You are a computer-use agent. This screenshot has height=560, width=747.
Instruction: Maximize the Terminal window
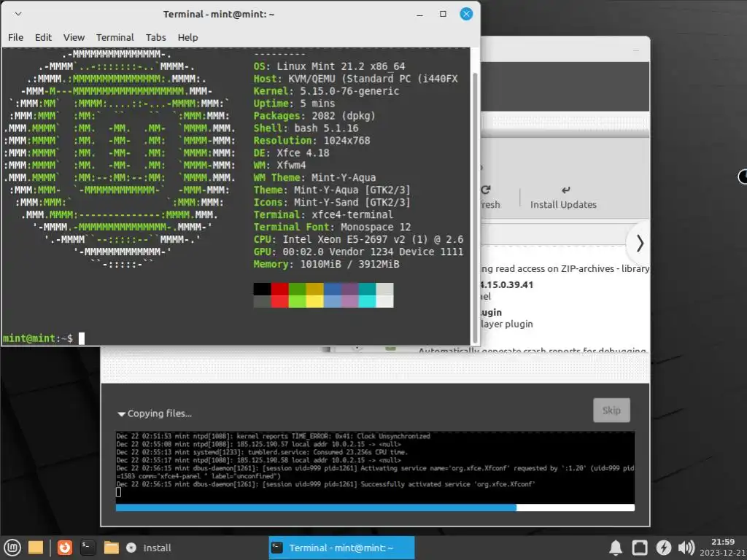(443, 14)
